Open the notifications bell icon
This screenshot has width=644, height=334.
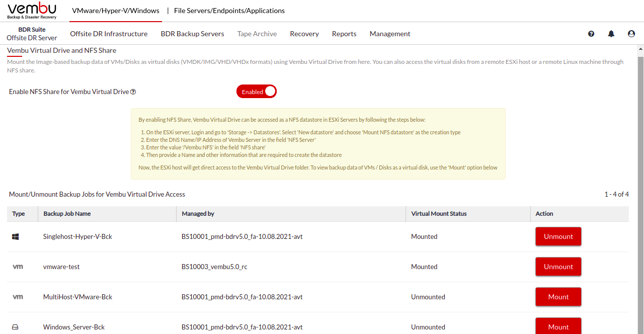pos(611,34)
